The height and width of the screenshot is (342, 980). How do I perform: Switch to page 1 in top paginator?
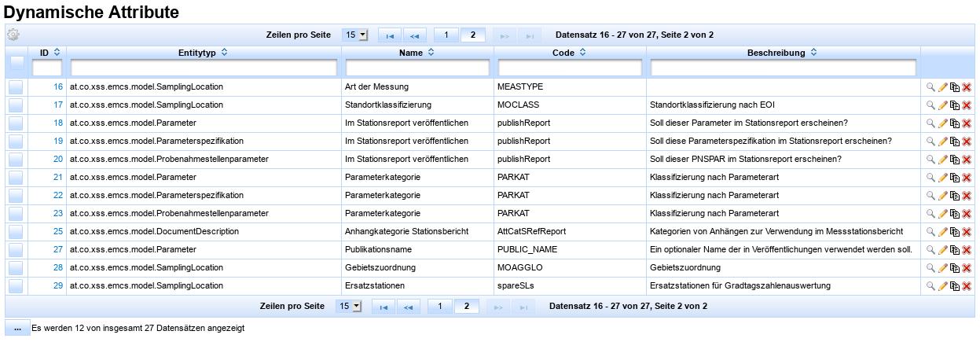coord(446,35)
